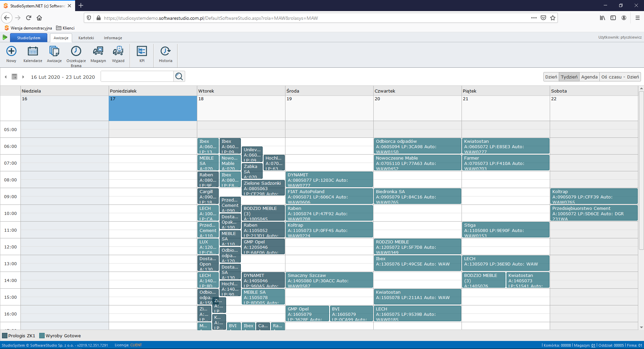Click the browser address bar

click(x=315, y=18)
